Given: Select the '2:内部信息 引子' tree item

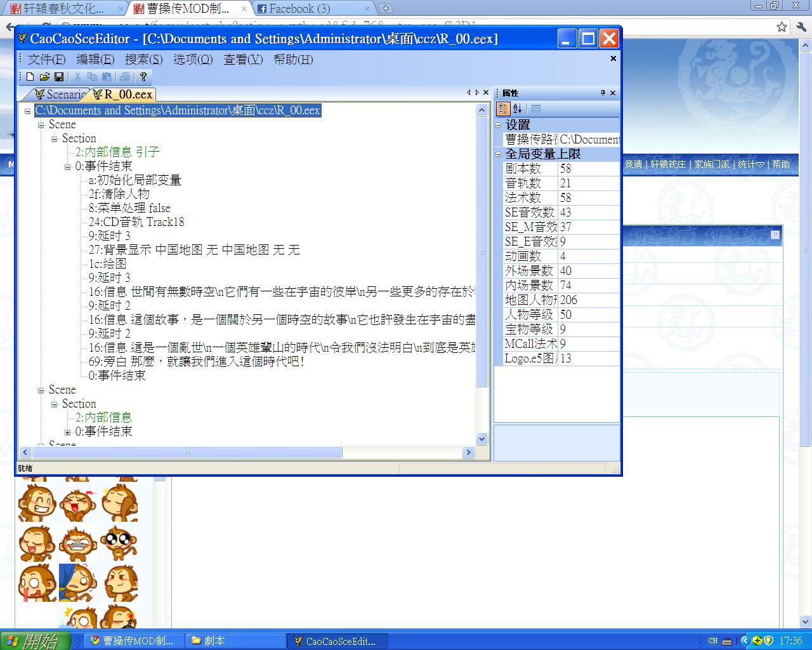Looking at the screenshot, I should (x=117, y=152).
